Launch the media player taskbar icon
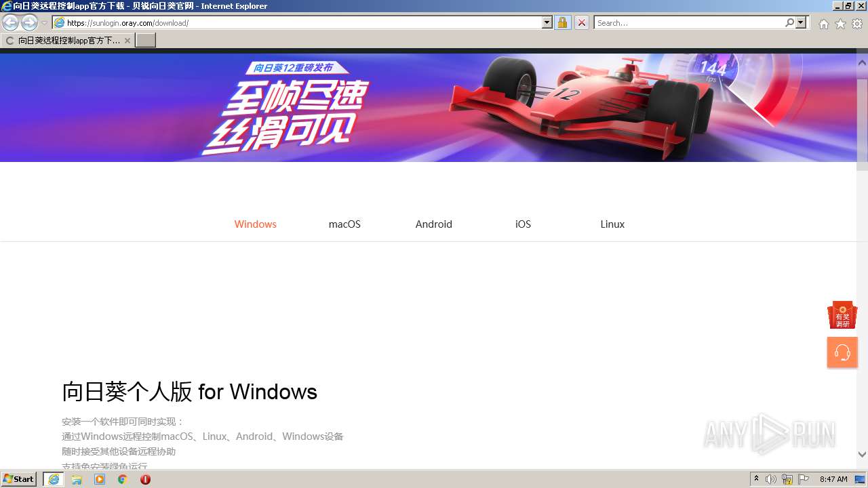868x488 pixels. click(x=100, y=479)
